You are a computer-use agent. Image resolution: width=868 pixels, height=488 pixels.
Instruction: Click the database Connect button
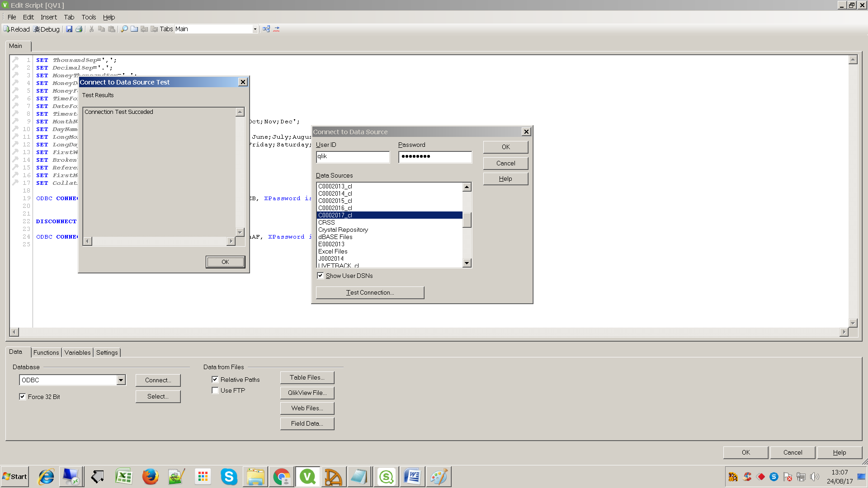tap(158, 380)
